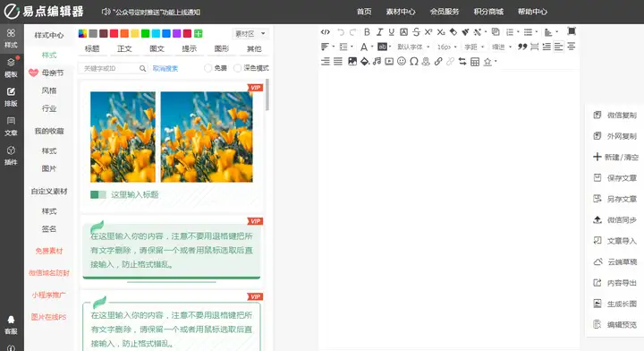Apply italic formatting in editor toolbar
The width and height of the screenshot is (644, 351).
[379, 32]
